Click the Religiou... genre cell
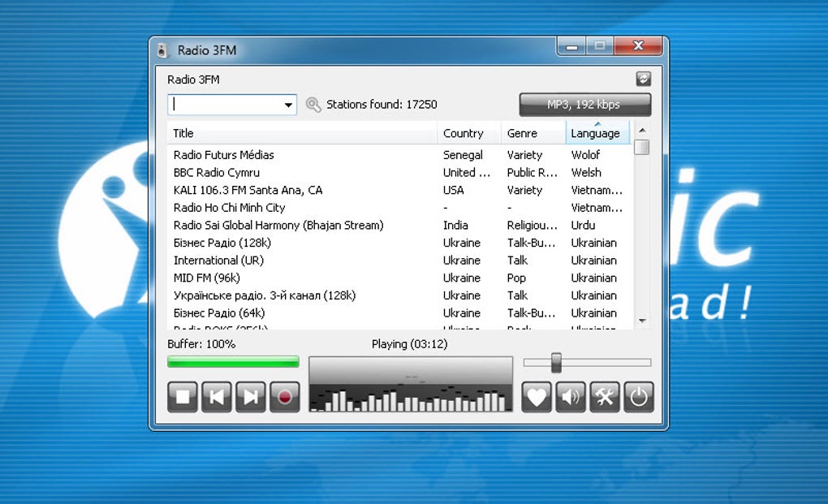 [x=532, y=226]
